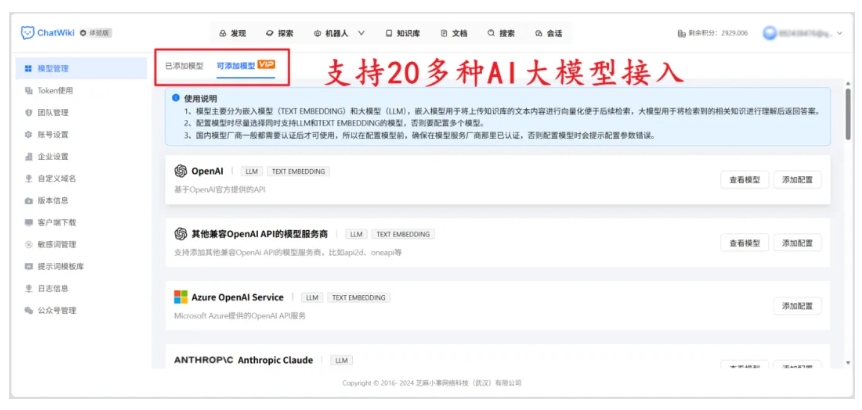This screenshot has height=410, width=862.
Task: Click Microsoft Azure提供的OpenAI API服务 description
Action: 240,316
